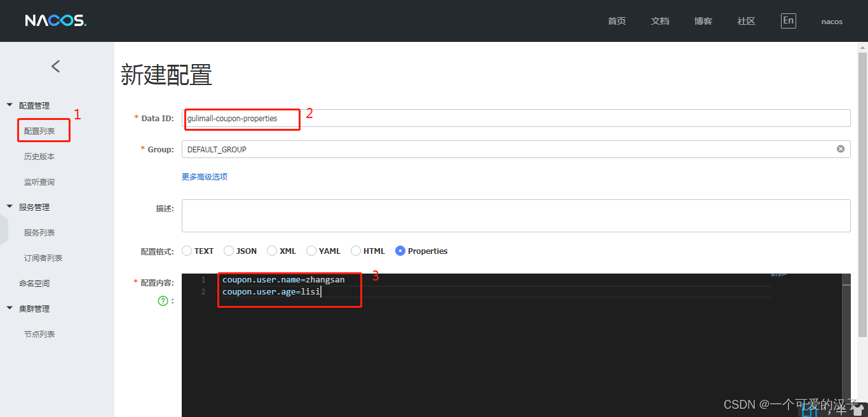Open 文档 in the top navigation
This screenshot has width=868, height=417.
tap(660, 21)
